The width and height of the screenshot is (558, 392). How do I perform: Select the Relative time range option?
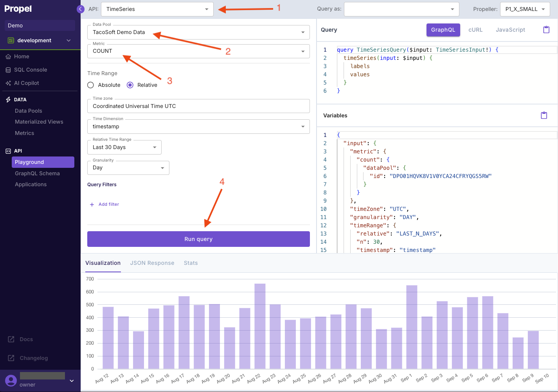tap(130, 85)
